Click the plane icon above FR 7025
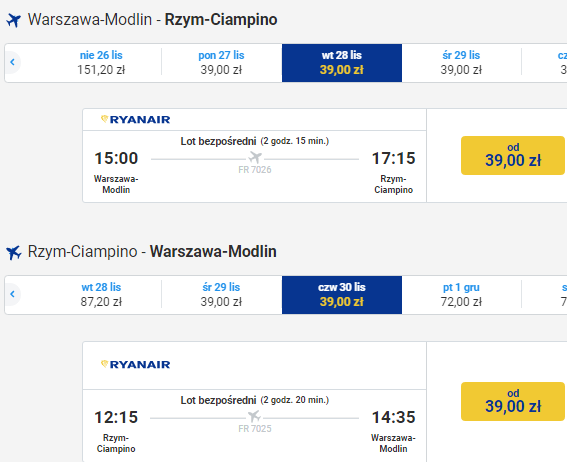567x462 pixels. pos(254,416)
